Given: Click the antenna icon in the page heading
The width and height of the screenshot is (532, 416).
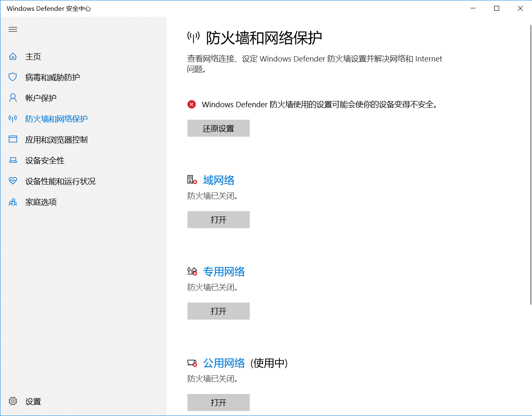Looking at the screenshot, I should click(x=193, y=37).
